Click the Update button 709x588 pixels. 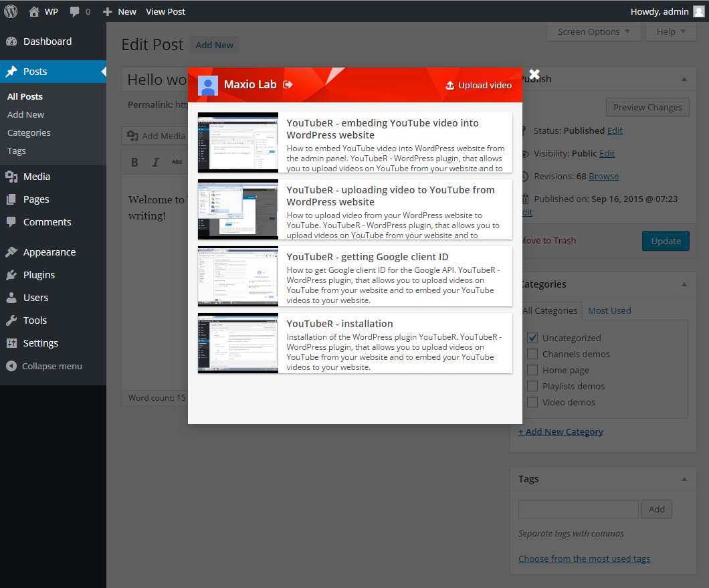click(666, 241)
